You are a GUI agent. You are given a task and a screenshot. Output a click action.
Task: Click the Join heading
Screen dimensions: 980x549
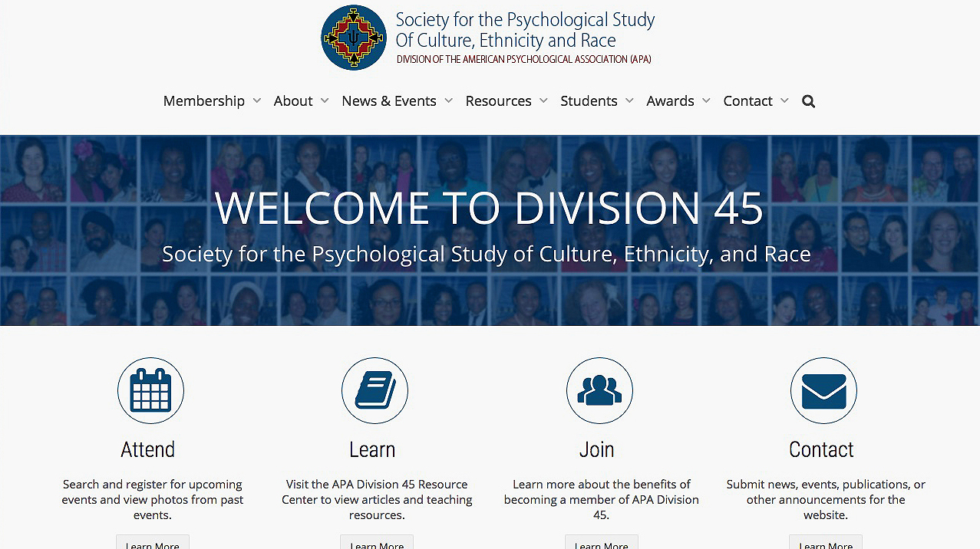pos(597,449)
